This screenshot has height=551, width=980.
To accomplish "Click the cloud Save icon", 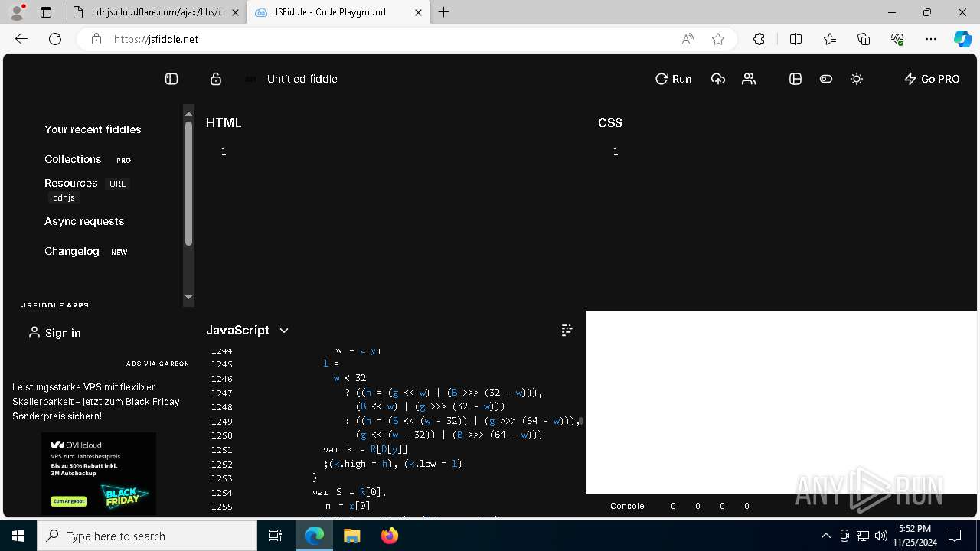I will click(718, 79).
